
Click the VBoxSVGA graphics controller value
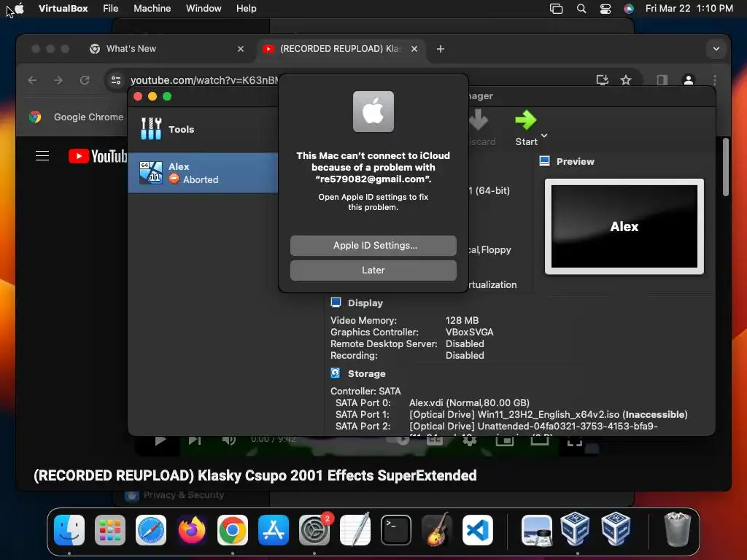click(469, 332)
